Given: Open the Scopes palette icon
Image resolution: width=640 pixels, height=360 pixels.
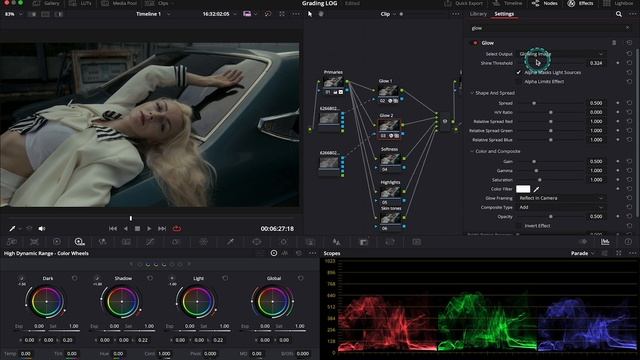Looking at the screenshot, I should pos(605,242).
